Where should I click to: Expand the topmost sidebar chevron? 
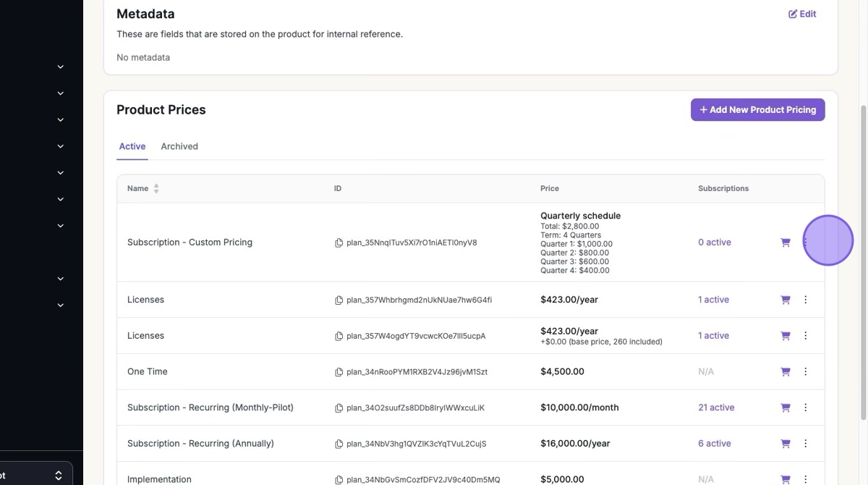click(x=61, y=67)
